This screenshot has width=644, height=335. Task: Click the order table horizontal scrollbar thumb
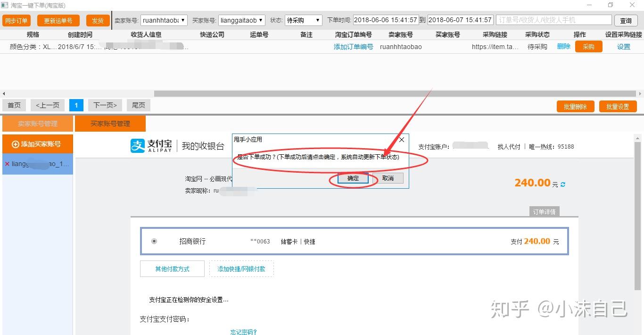tap(395, 93)
